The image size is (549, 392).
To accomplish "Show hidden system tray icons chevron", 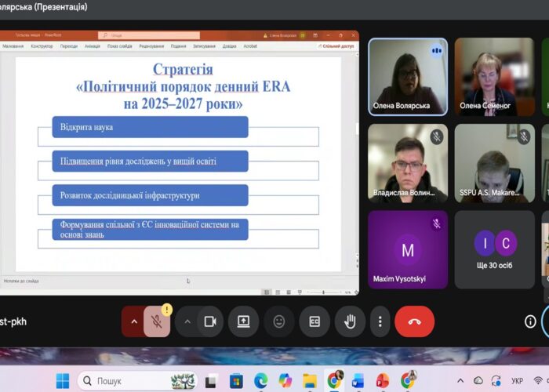I will [459, 381].
